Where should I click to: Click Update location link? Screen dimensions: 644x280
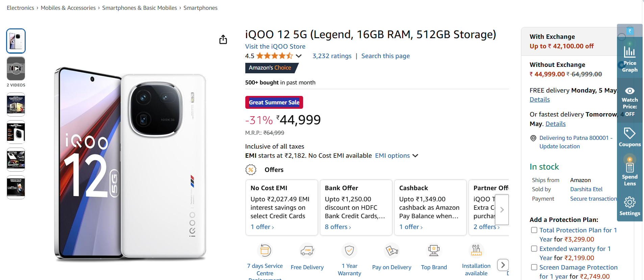click(x=559, y=146)
